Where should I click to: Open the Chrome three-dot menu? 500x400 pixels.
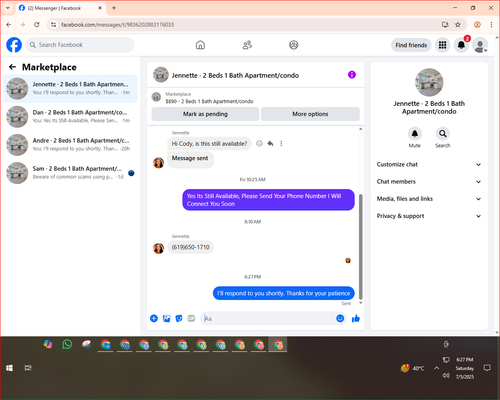coord(491,25)
